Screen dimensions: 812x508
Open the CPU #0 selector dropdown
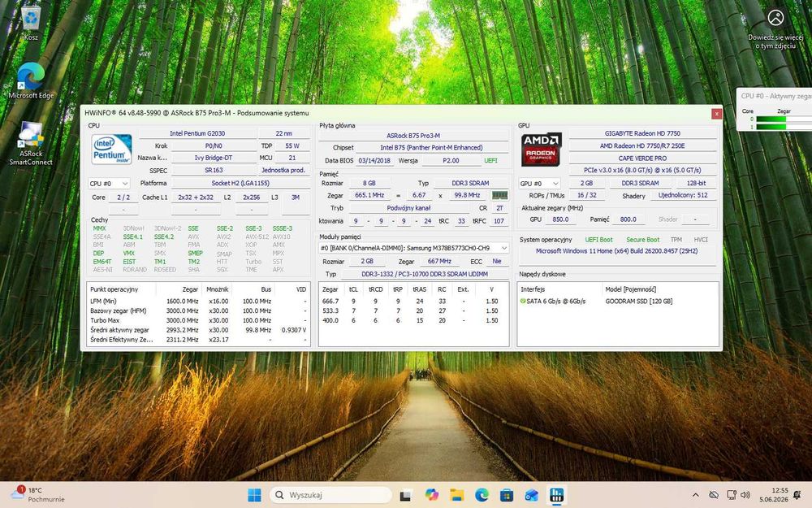pos(109,184)
